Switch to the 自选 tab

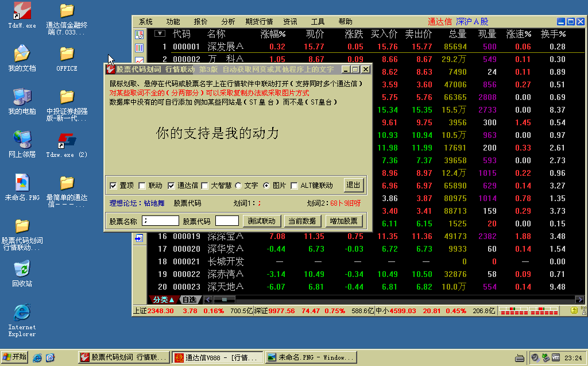[190, 299]
